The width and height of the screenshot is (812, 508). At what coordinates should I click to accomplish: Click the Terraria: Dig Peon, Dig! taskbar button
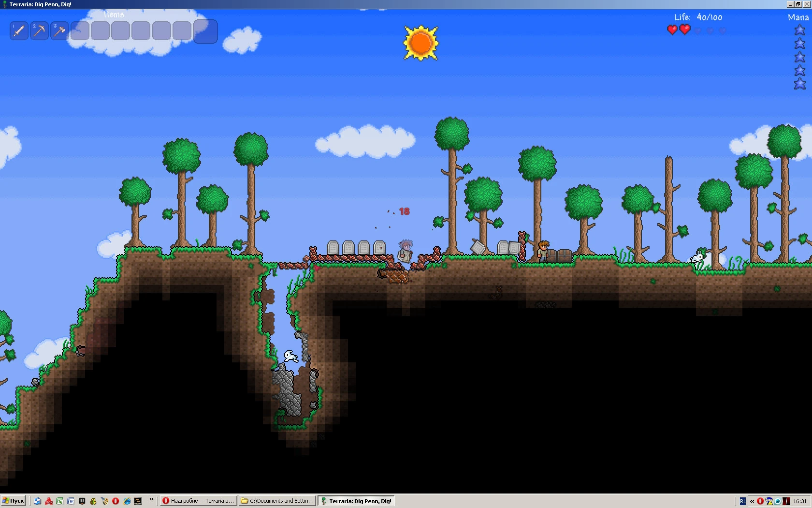(356, 501)
